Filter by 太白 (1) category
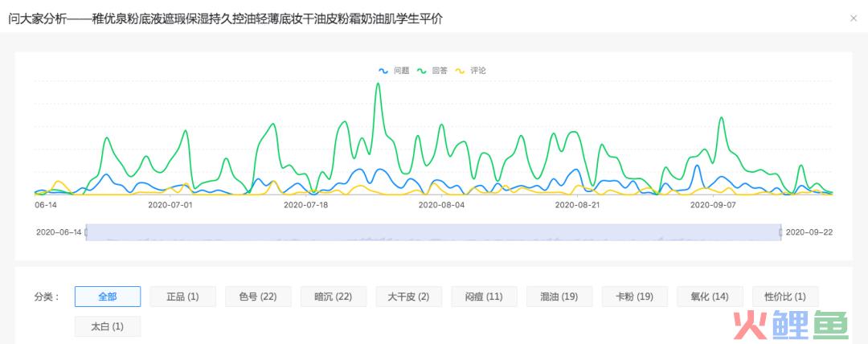The height and width of the screenshot is (344, 868). (108, 326)
